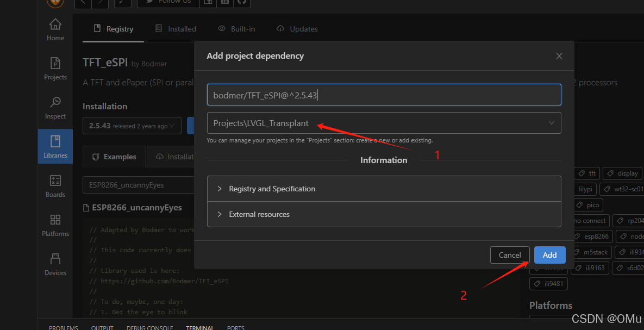The image size is (644, 330).
Task: Click the esp8266 tag
Action: click(x=593, y=236)
